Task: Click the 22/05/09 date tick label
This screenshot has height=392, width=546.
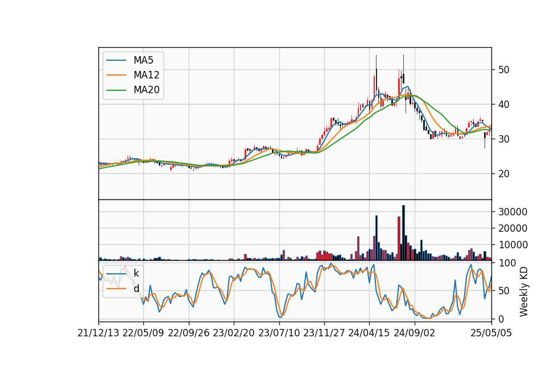Action: [143, 333]
